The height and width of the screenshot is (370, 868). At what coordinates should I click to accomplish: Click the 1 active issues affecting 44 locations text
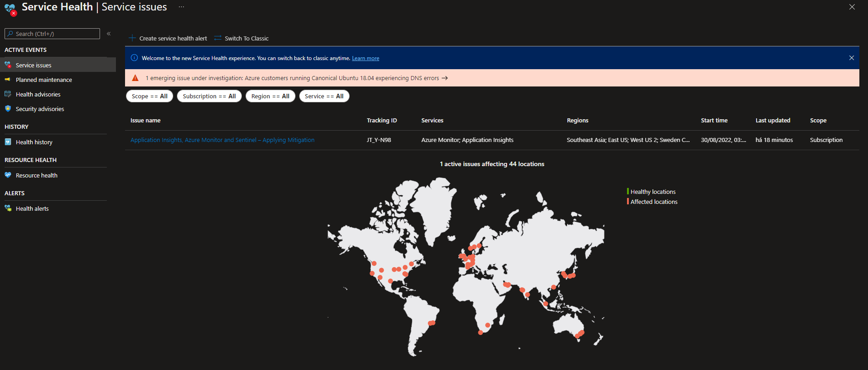tap(492, 164)
